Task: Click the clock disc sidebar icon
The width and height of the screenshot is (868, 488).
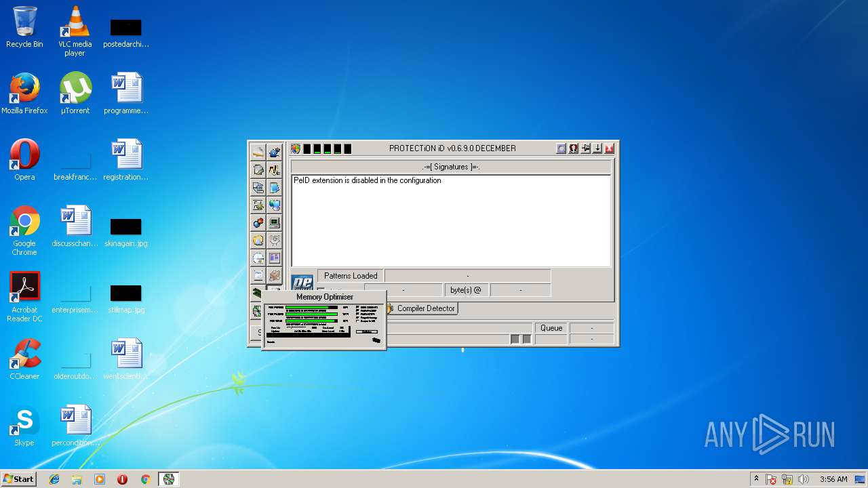Action: (258, 258)
